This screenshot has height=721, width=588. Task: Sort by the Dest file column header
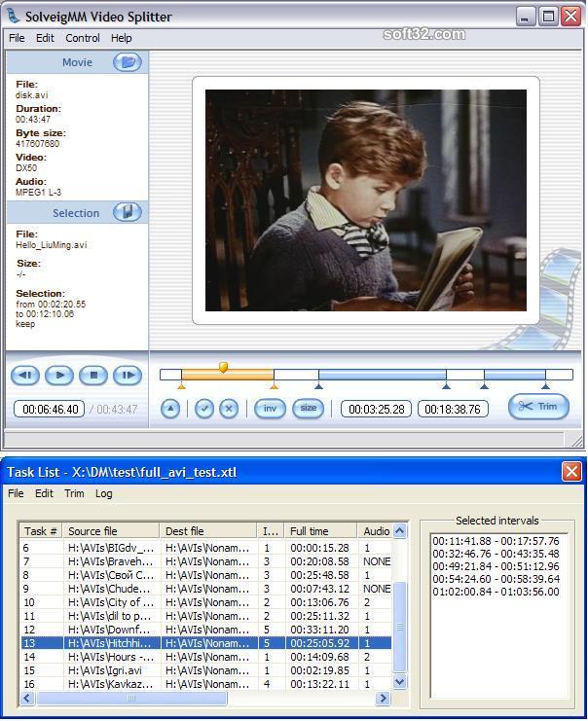click(208, 531)
